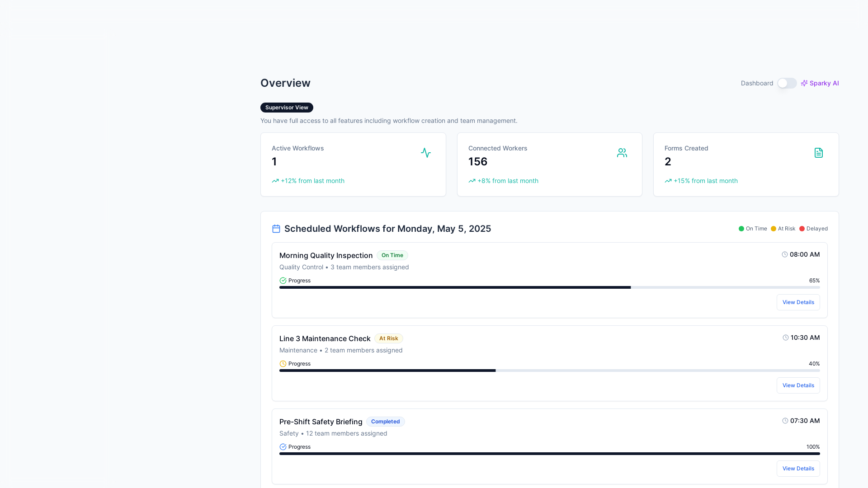Open View Details for Morning Quality Inspection
The width and height of the screenshot is (868, 488).
tap(798, 302)
